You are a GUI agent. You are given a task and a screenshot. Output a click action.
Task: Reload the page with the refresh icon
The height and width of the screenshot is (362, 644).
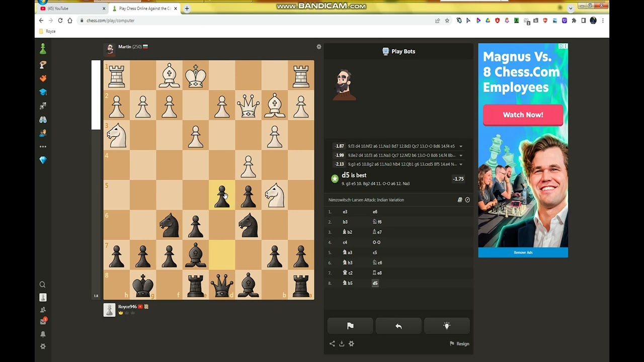(60, 21)
